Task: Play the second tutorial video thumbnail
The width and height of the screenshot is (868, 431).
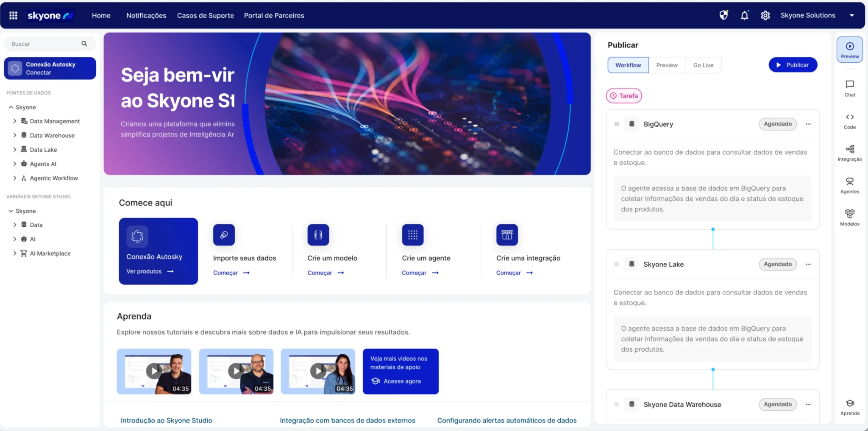Action: (236, 371)
